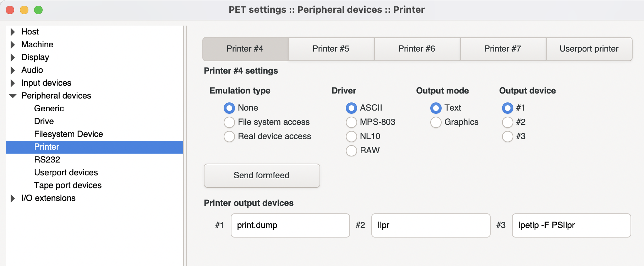The height and width of the screenshot is (266, 644).
Task: Open the Userport printer tab
Action: pos(589,49)
